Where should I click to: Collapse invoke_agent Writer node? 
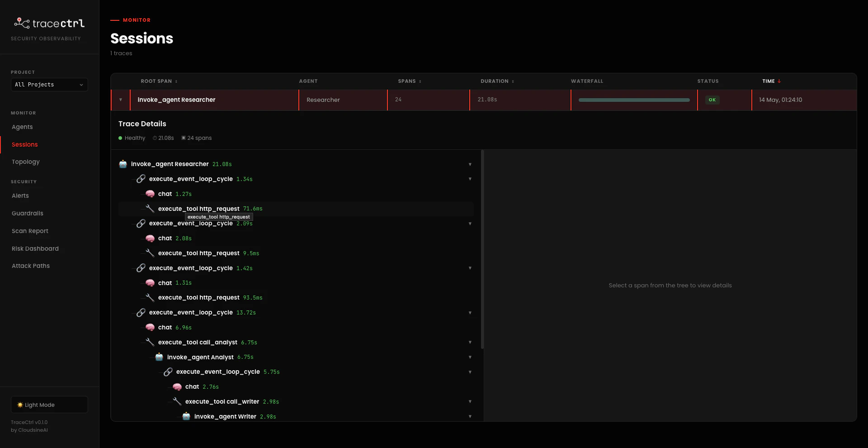tap(470, 416)
